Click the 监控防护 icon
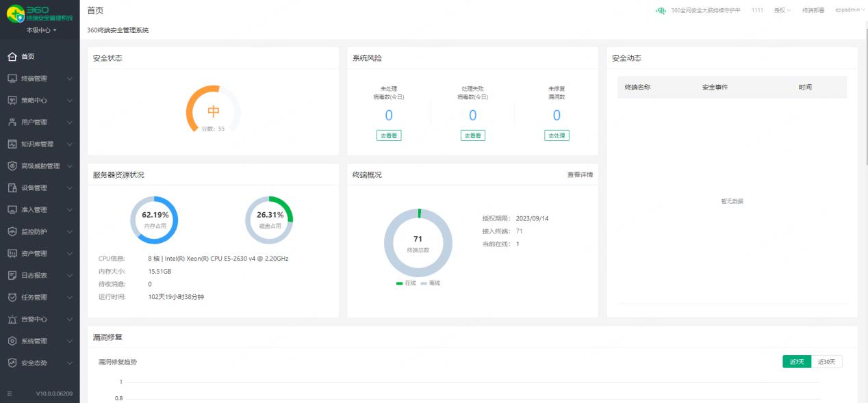 pos(12,232)
